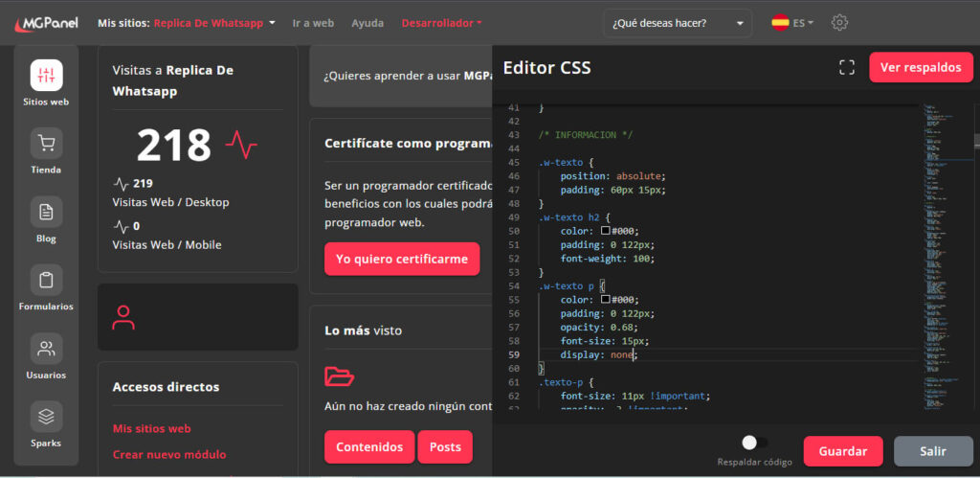Expand CSS editor to fullscreen
This screenshot has height=478, width=980.
click(x=846, y=67)
